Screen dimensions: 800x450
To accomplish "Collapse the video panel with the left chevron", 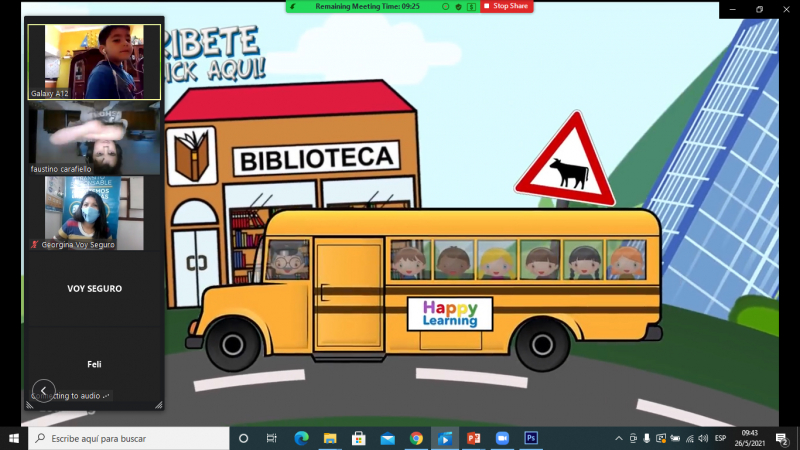I will click(x=43, y=391).
